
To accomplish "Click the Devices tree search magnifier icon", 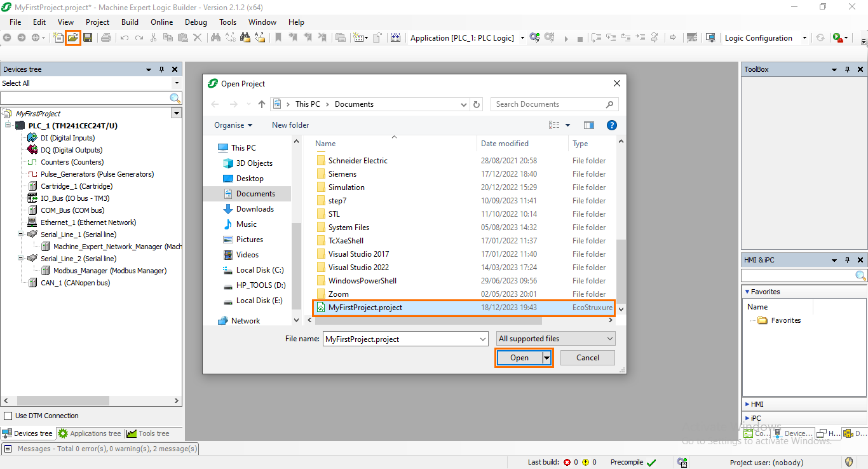I will click(x=175, y=98).
